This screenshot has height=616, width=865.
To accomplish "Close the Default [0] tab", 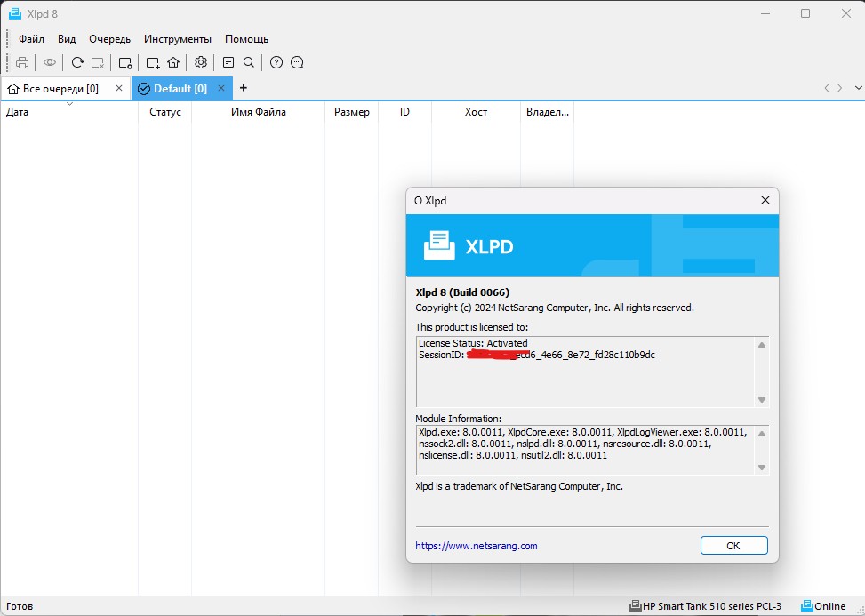I will [x=221, y=88].
